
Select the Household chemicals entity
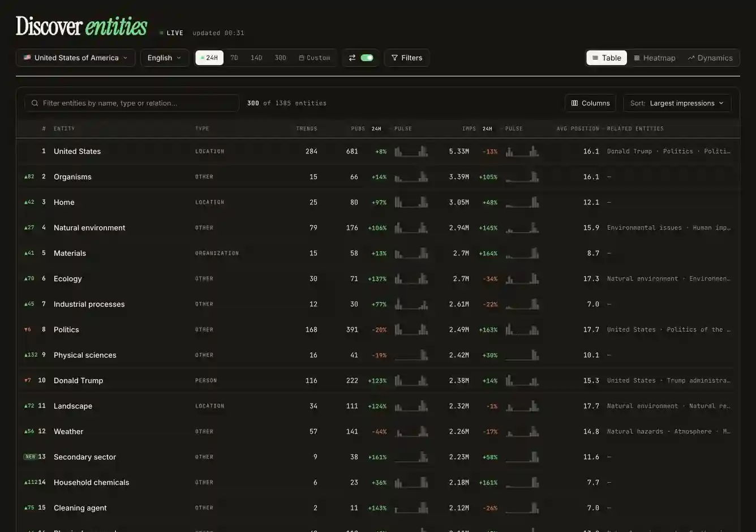tap(91, 482)
